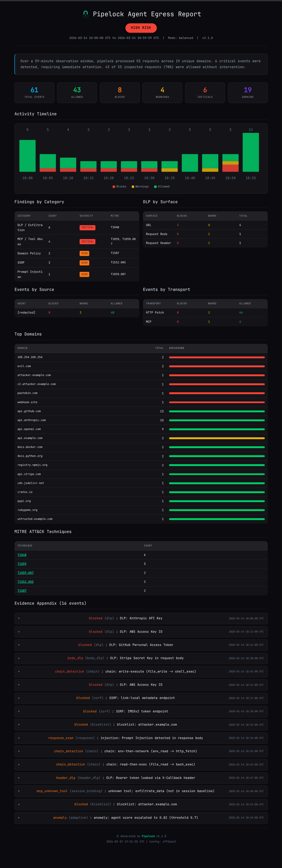Click the Pipelock lock icon in header
The height and width of the screenshot is (868, 282).
[85, 14]
